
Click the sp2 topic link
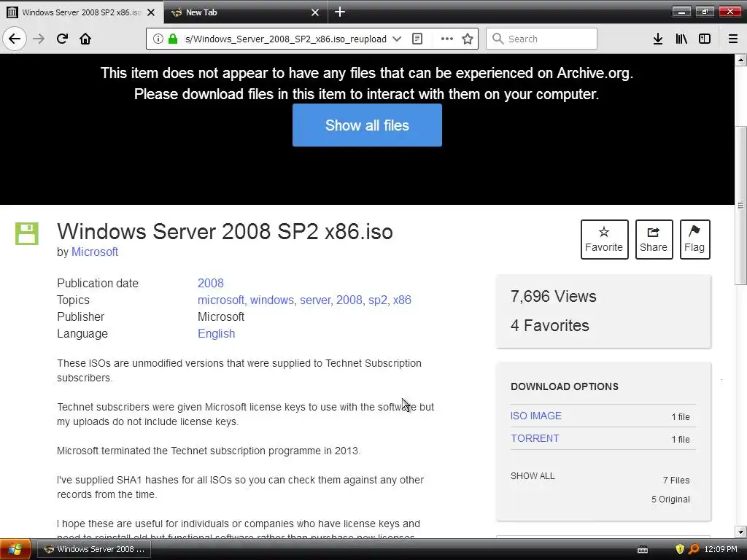377,300
